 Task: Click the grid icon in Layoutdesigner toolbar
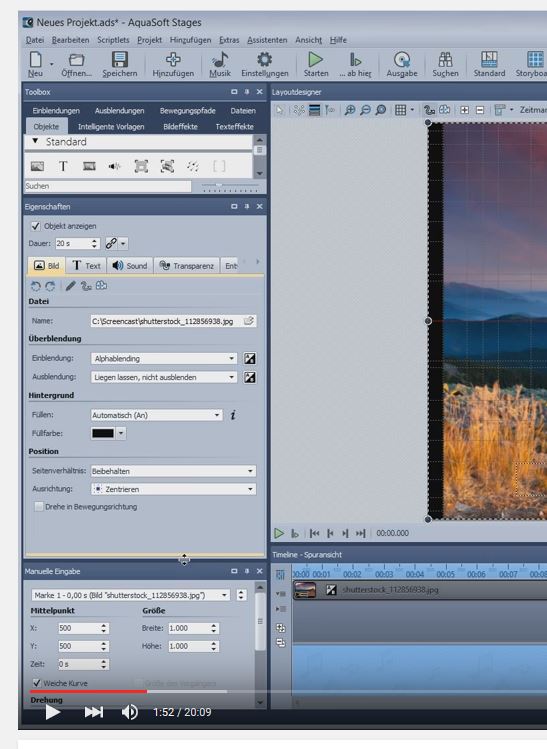click(x=400, y=110)
